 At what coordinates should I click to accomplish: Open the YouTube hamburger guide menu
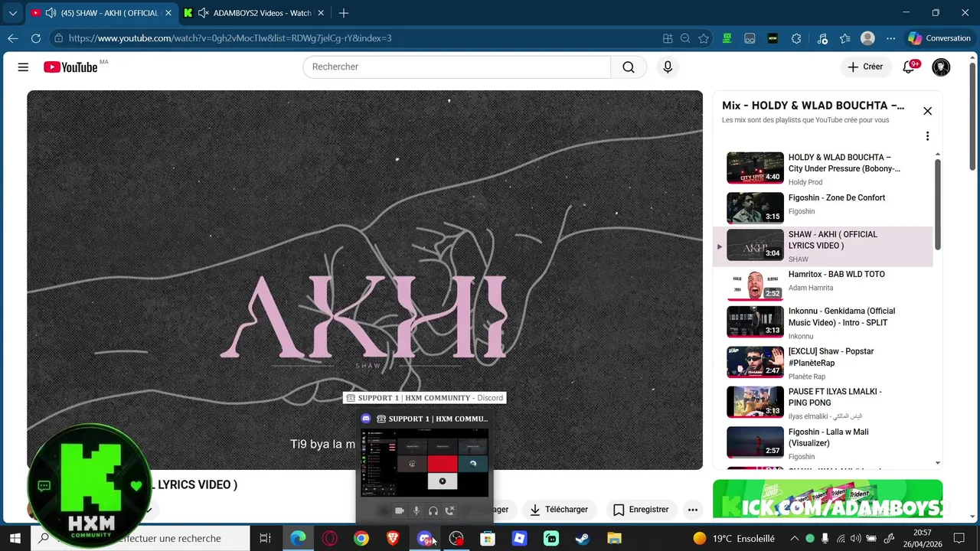pos(23,67)
